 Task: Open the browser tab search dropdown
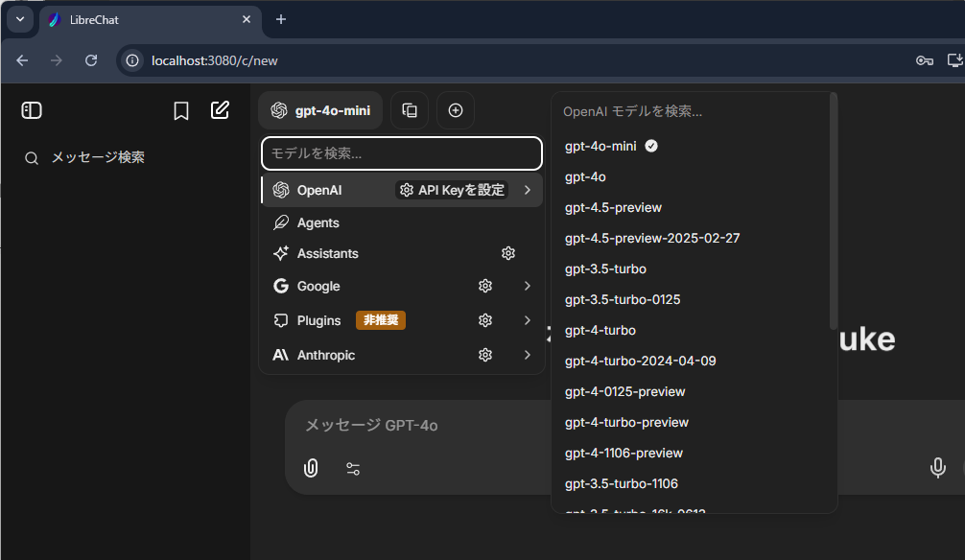20,20
